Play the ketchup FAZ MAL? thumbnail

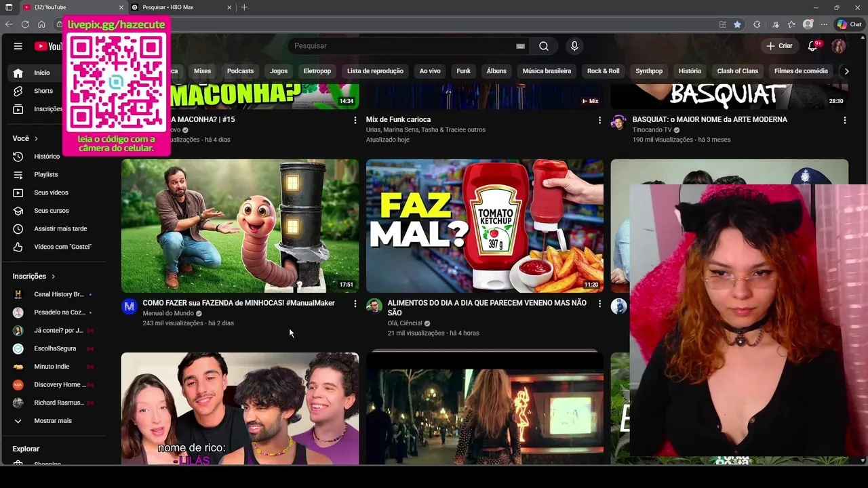pos(485,226)
